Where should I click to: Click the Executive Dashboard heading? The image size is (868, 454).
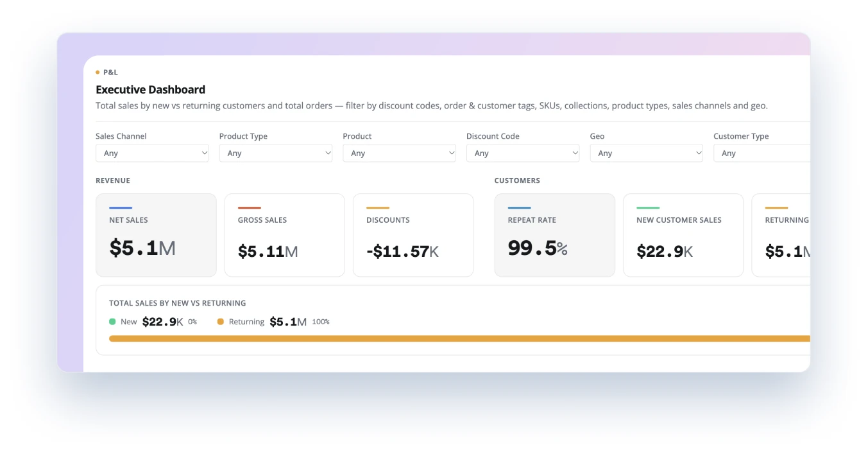point(151,89)
